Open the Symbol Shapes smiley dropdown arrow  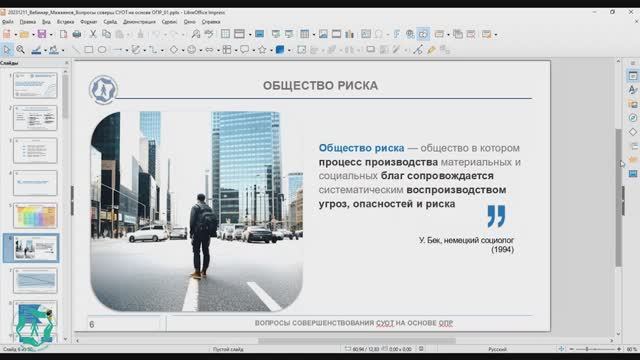coord(200,50)
